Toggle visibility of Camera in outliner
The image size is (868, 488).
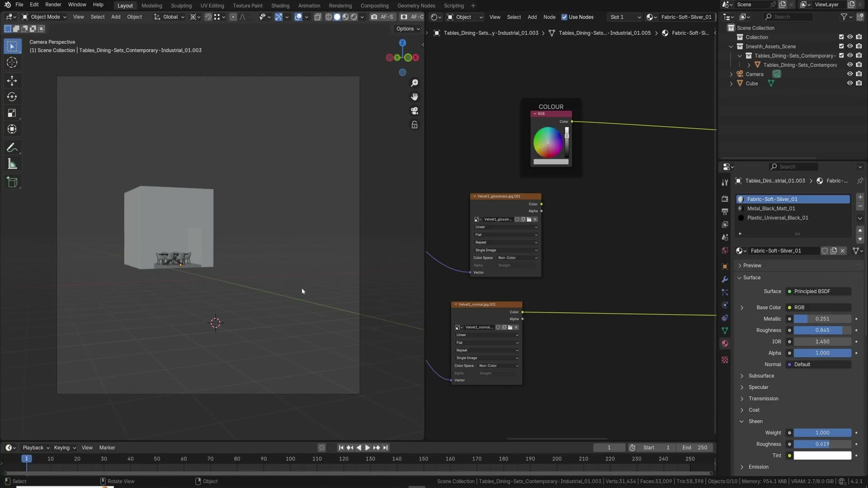pos(850,74)
